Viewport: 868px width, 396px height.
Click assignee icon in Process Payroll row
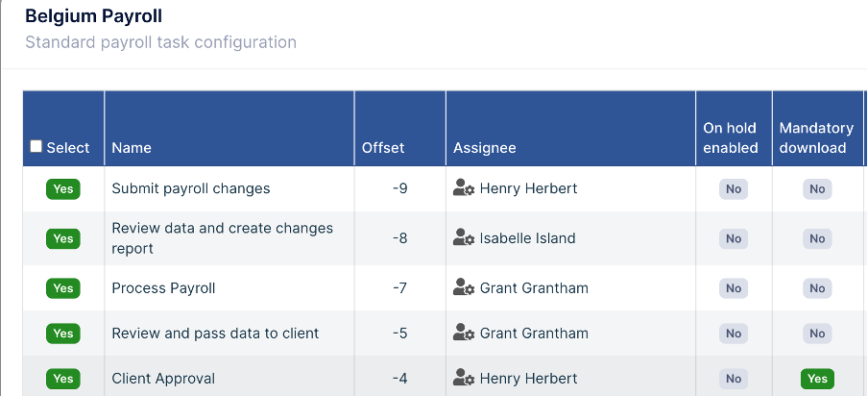[x=464, y=288]
